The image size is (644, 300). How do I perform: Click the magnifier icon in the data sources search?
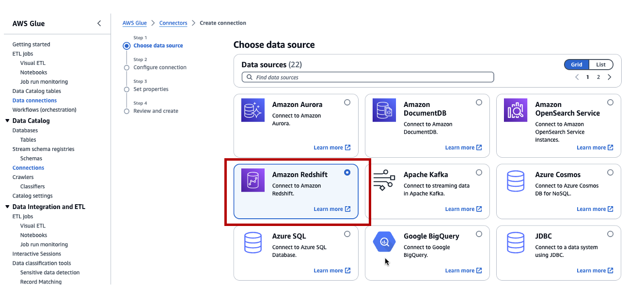(x=250, y=77)
